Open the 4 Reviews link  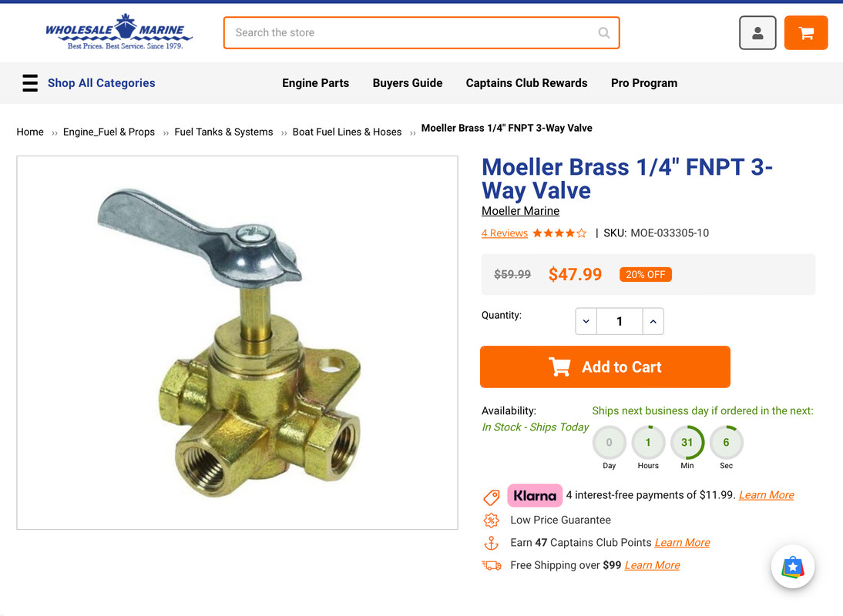[x=504, y=233]
